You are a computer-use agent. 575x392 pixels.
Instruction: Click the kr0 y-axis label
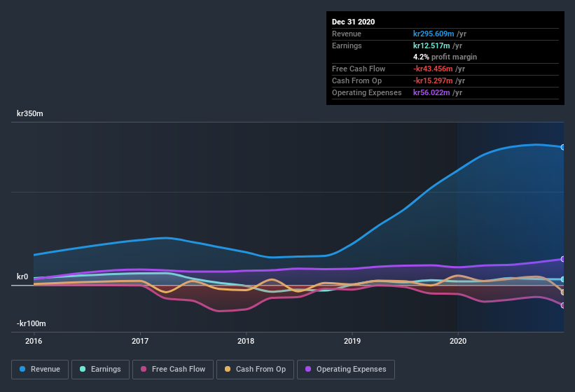[x=22, y=276]
